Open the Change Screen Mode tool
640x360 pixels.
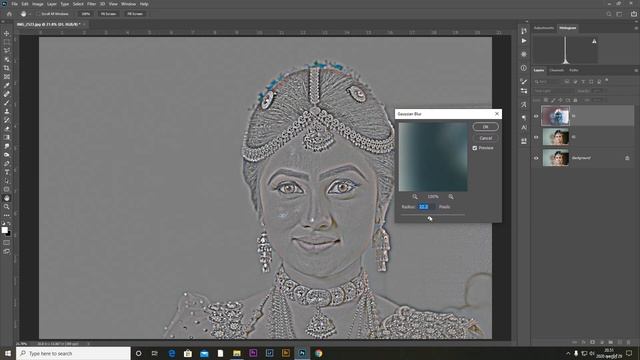click(7, 251)
